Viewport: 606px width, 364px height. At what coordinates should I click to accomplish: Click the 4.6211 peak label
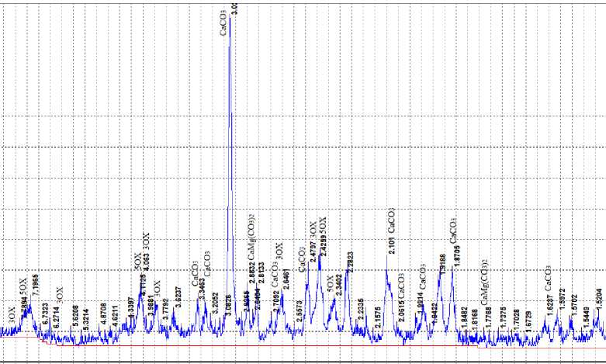115,316
